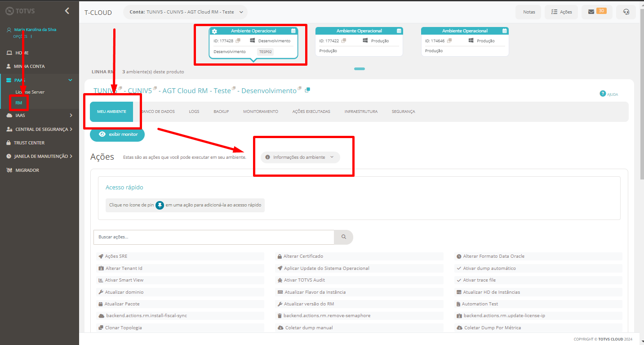Click the Windows icon on card 177428
This screenshot has height=345, width=644.
pyautogui.click(x=253, y=40)
